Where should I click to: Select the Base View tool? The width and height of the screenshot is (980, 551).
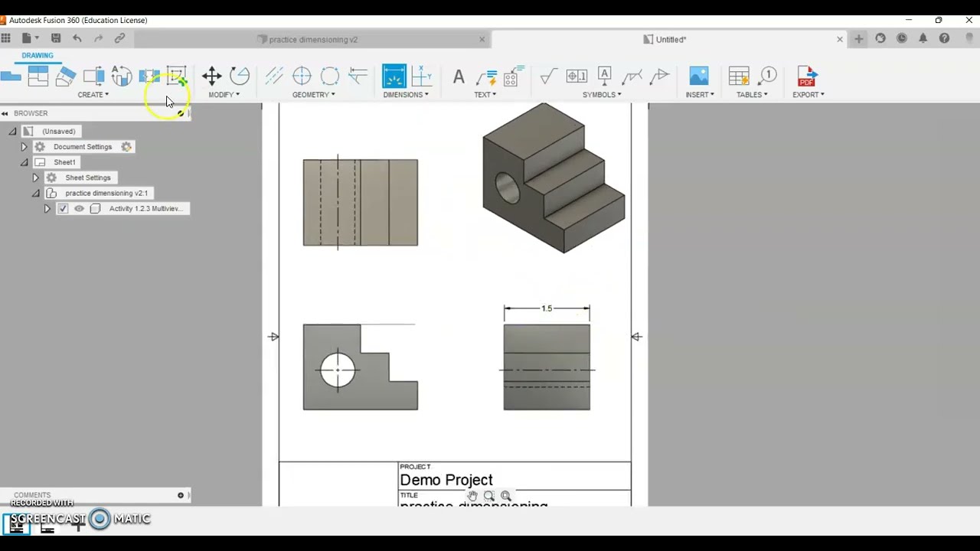10,76
